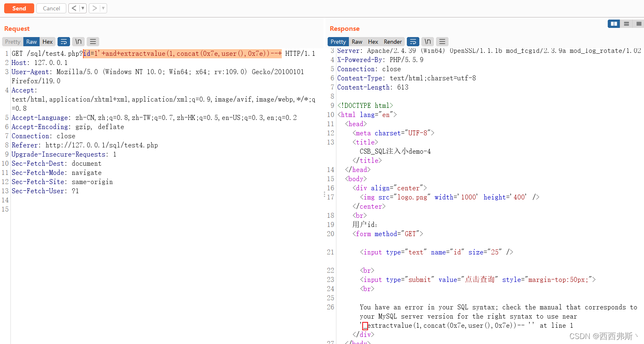Open Response panel hamburger options menu
The width and height of the screenshot is (644, 344).
tap(442, 42)
